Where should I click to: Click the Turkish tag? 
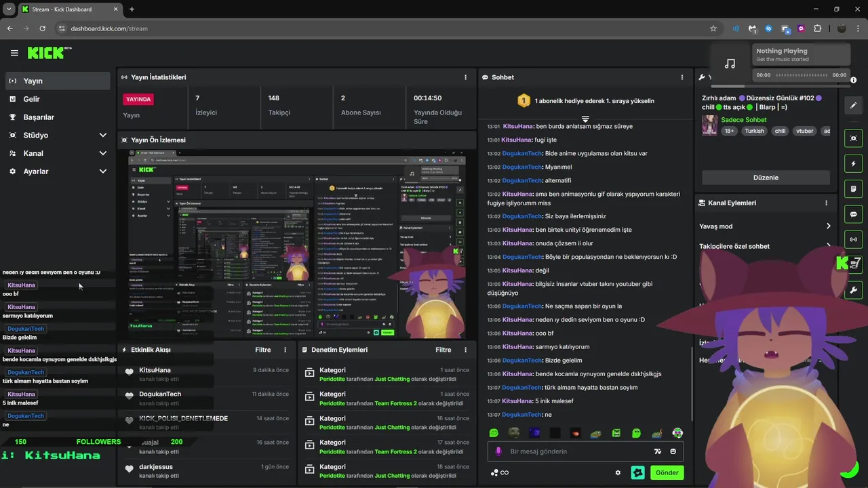coord(754,131)
